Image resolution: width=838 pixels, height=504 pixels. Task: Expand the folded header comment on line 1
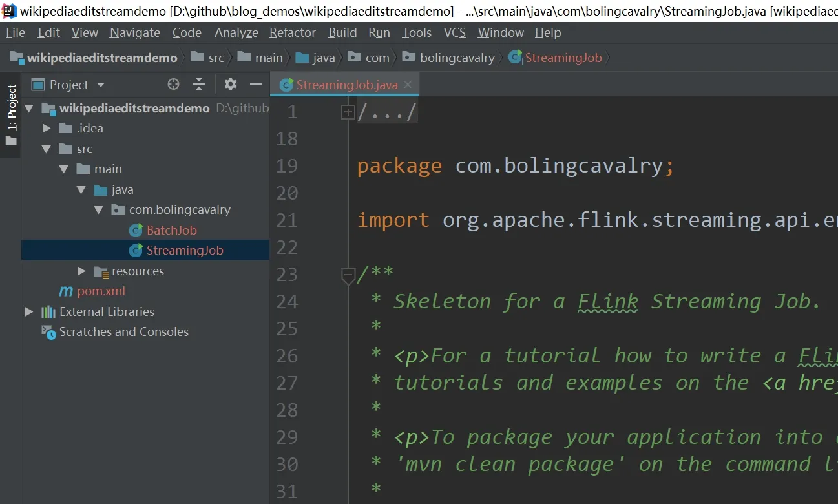[348, 112]
